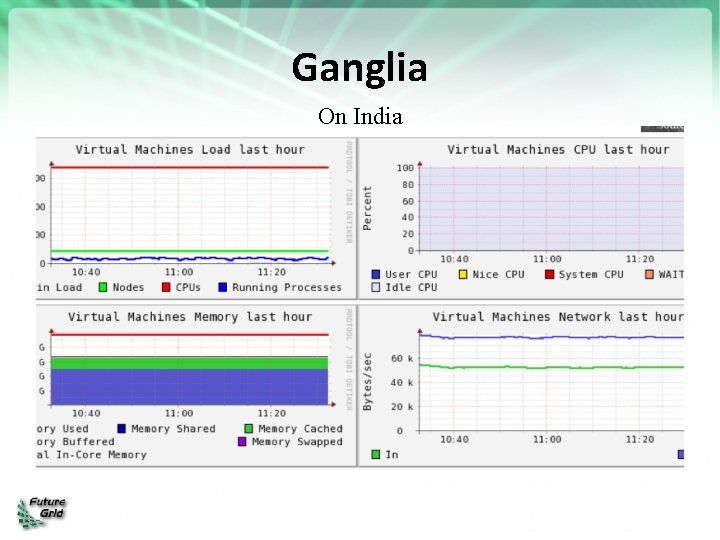
Task: Click the '11:20' time label on Memory chart
Action: [271, 413]
